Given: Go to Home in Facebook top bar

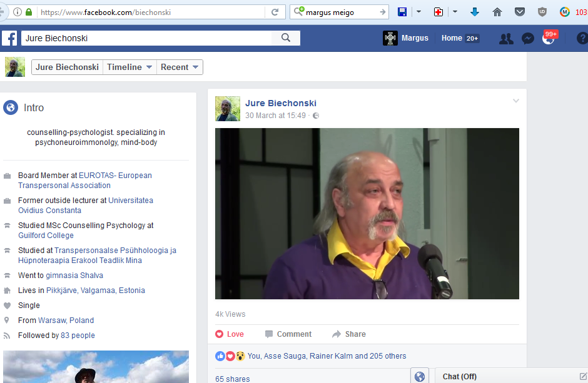Looking at the screenshot, I should point(452,38).
